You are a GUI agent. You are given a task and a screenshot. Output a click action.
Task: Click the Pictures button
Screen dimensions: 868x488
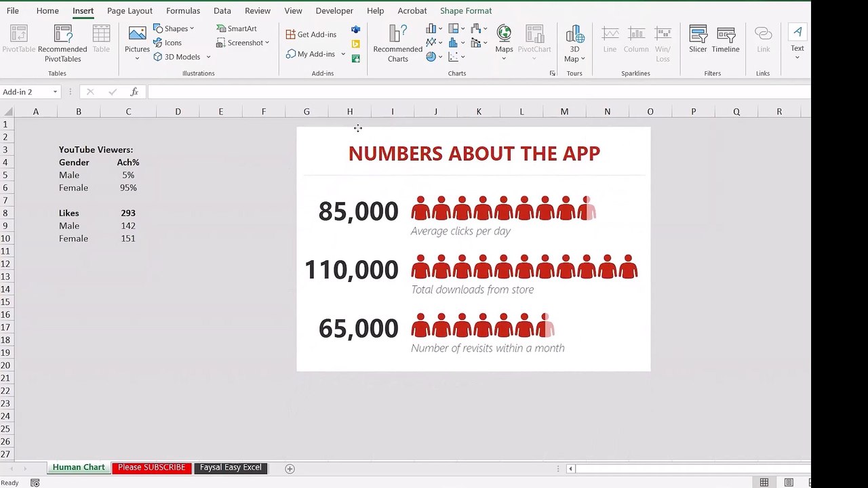pos(137,44)
